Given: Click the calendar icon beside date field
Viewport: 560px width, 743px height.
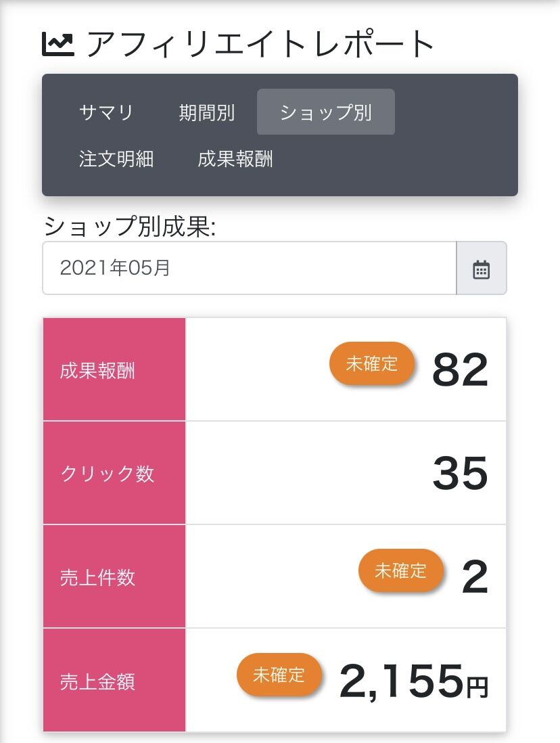Looking at the screenshot, I should tap(481, 269).
